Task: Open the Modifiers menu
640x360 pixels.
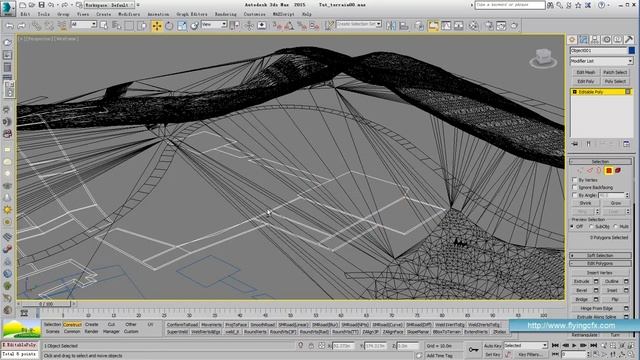Action: [129, 14]
